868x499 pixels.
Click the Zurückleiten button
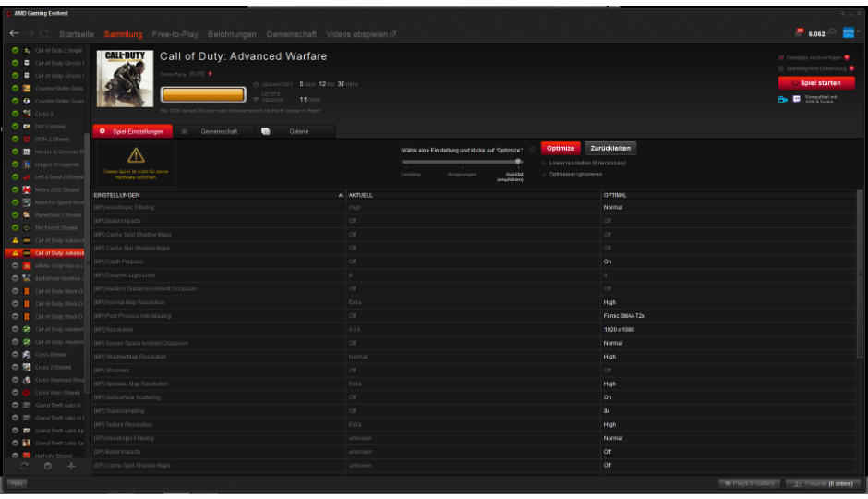(x=610, y=149)
